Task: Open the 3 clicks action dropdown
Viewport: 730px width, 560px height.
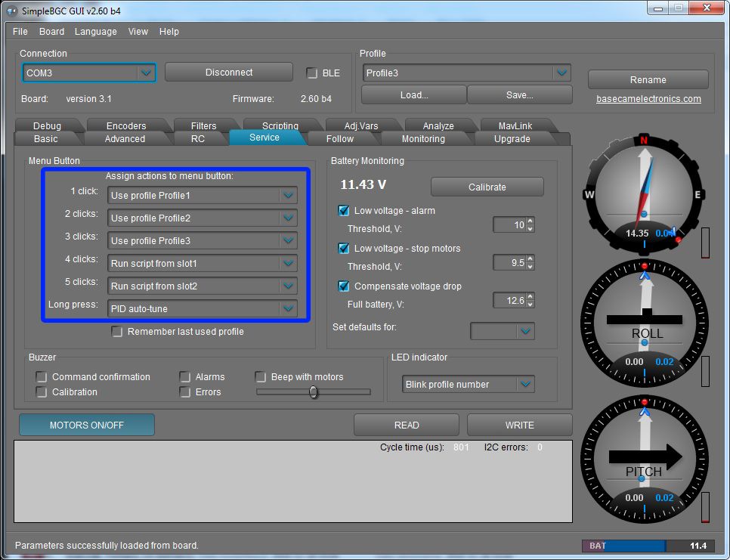Action: [x=202, y=240]
